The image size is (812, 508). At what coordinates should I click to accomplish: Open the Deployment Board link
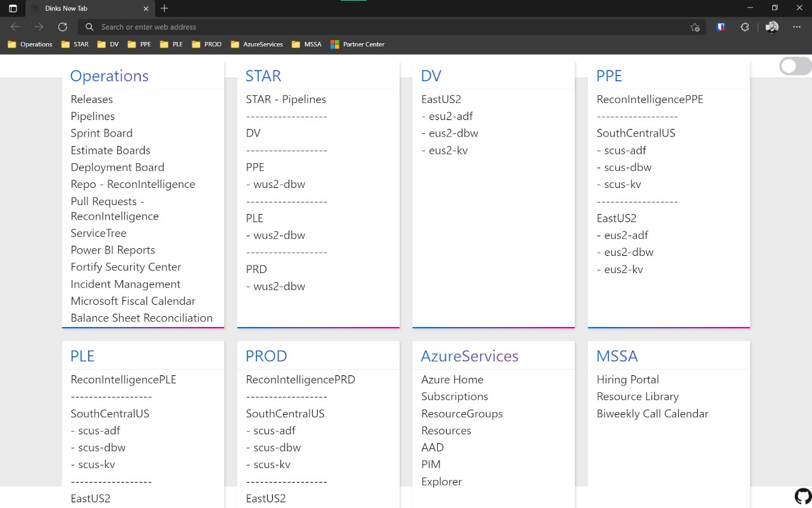point(117,167)
